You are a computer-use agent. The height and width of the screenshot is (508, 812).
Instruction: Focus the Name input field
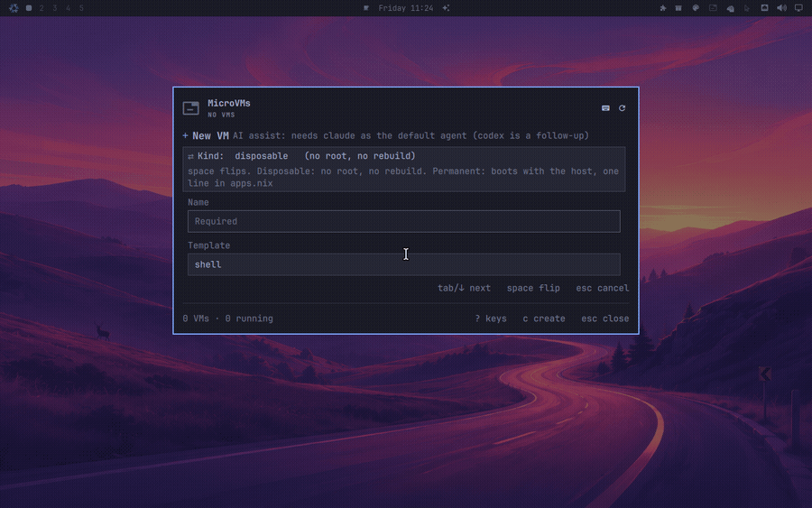pos(403,221)
